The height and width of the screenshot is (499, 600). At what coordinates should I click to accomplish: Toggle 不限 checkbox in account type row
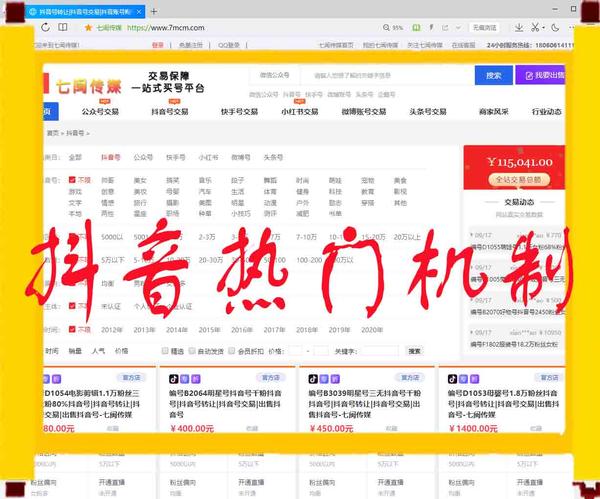point(72,179)
